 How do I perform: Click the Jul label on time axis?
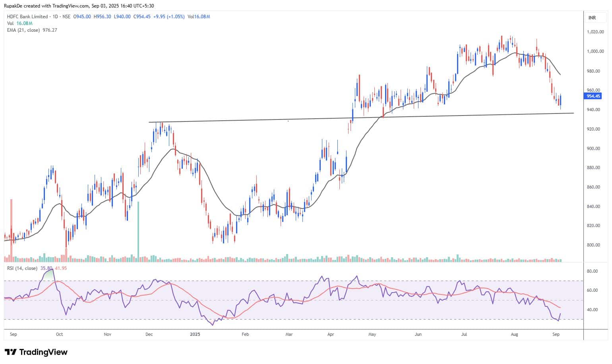point(464,335)
